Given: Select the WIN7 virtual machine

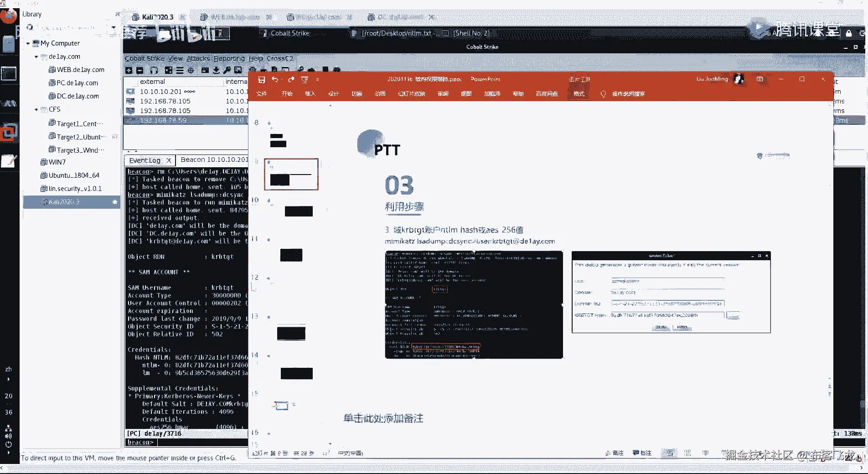Looking at the screenshot, I should click(x=53, y=162).
